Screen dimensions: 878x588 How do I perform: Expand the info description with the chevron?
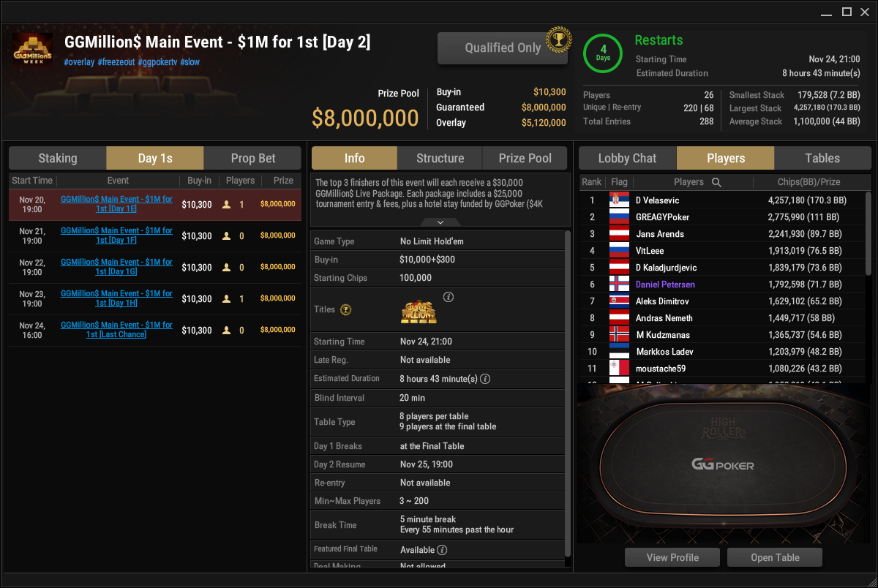440,222
